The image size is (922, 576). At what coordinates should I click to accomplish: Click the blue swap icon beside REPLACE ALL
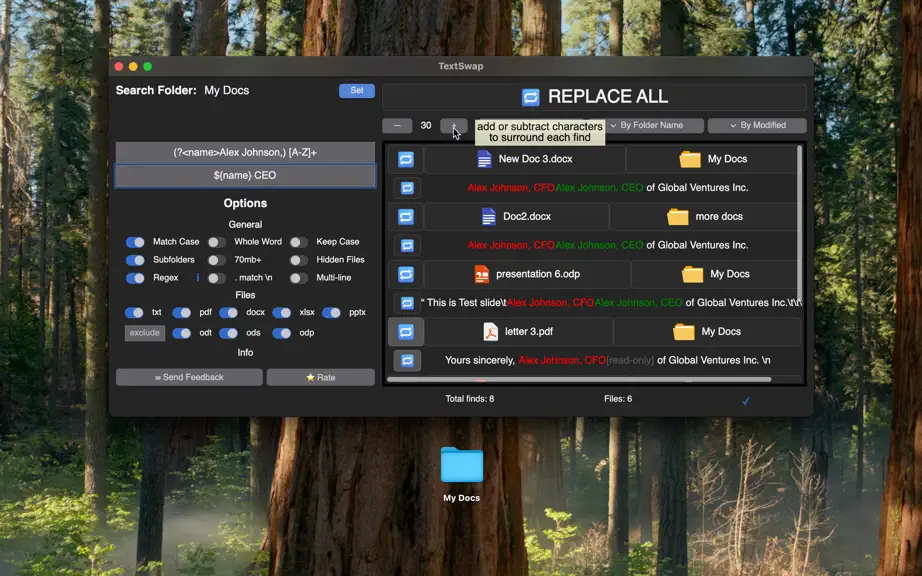(530, 97)
